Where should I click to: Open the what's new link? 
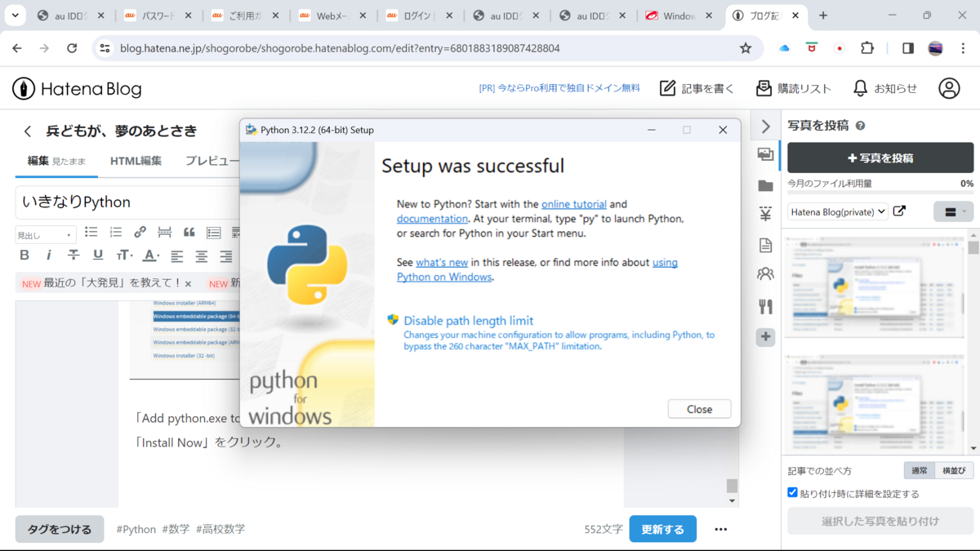click(x=442, y=262)
